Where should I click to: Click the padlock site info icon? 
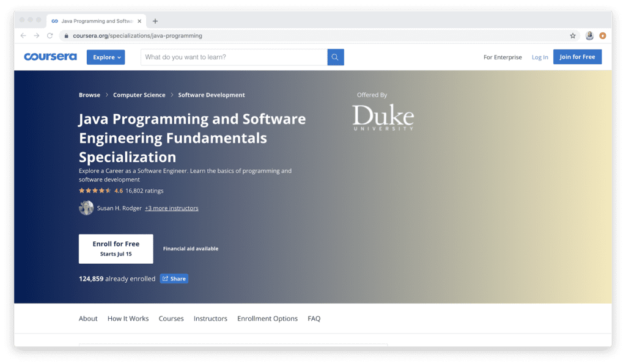[x=66, y=36]
